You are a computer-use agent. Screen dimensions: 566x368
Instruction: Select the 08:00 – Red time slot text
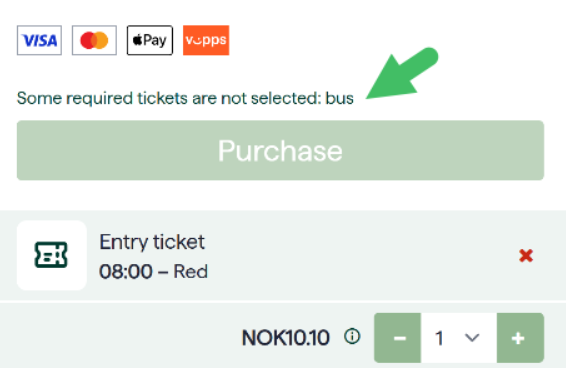[x=153, y=272]
